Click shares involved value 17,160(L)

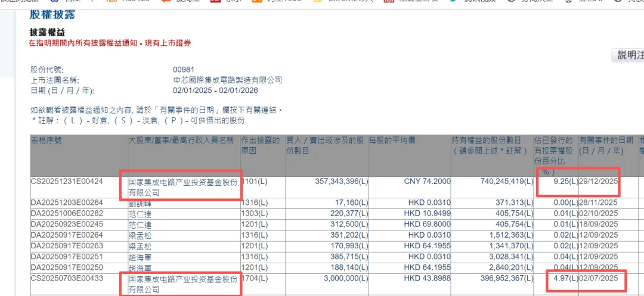point(352,202)
